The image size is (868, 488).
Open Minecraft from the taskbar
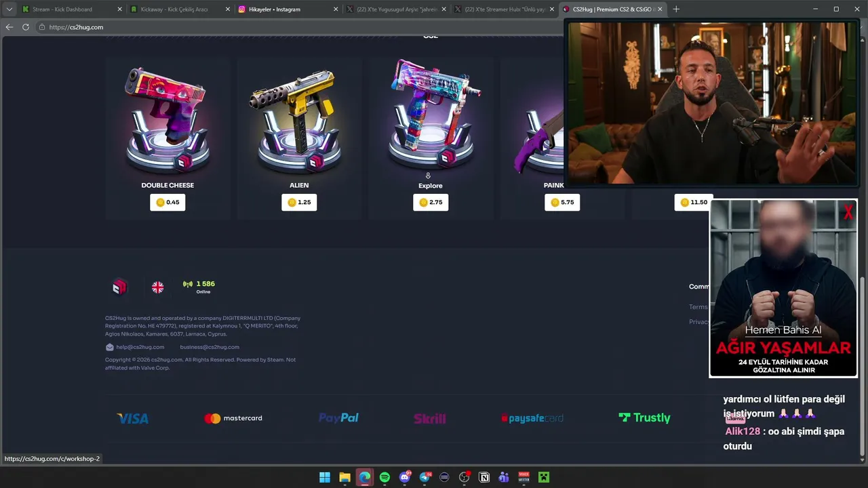[543, 477]
